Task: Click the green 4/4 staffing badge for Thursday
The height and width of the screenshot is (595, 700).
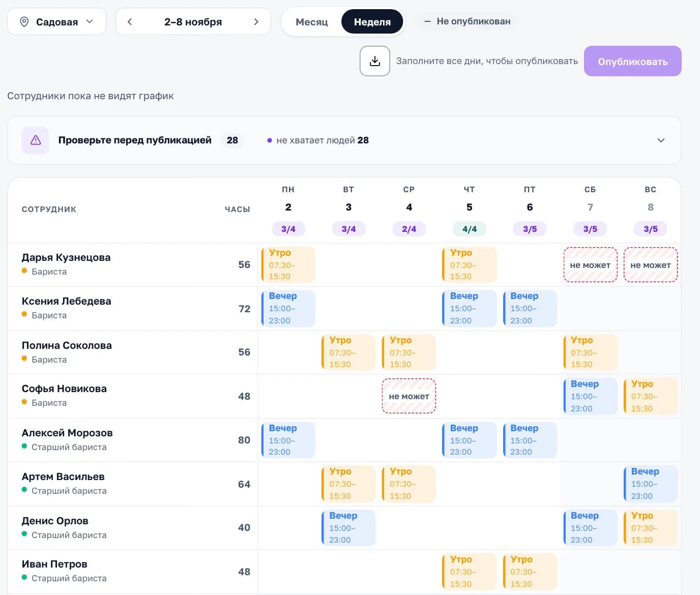Action: coord(470,229)
